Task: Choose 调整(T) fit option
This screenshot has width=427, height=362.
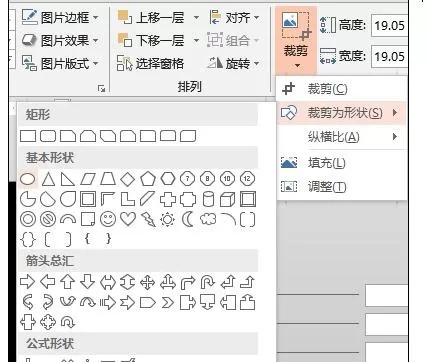Action: [x=342, y=187]
